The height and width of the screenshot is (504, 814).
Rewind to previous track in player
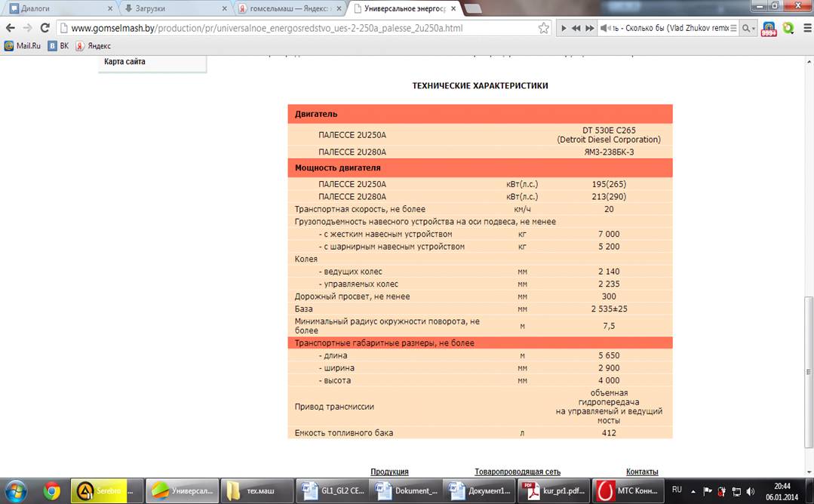[x=576, y=28]
